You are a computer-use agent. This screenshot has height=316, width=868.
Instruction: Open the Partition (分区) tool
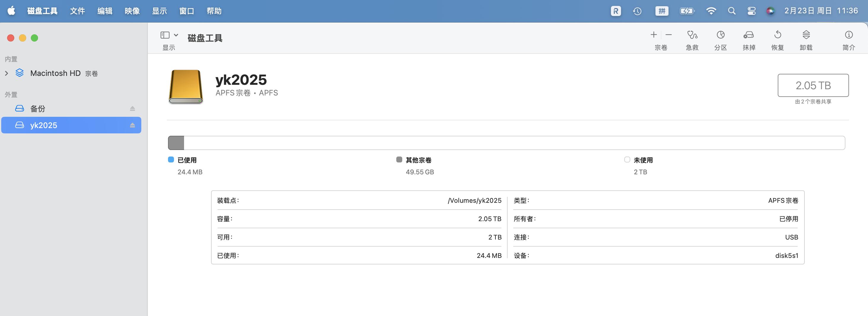click(720, 35)
